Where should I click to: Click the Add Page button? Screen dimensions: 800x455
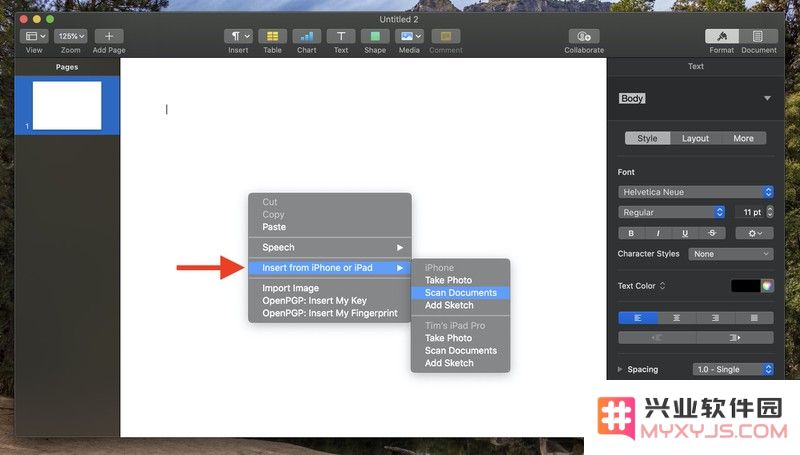(109, 36)
